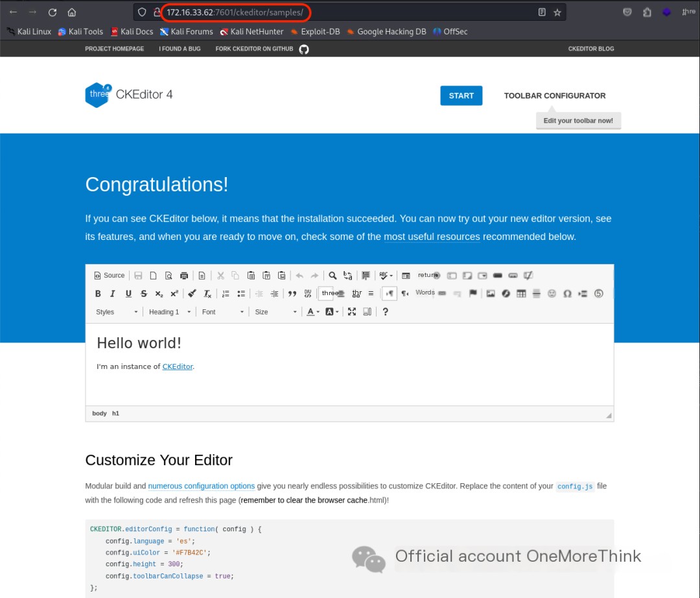Open the Image insert dialog
The width and height of the screenshot is (700, 598).
tap(491, 293)
